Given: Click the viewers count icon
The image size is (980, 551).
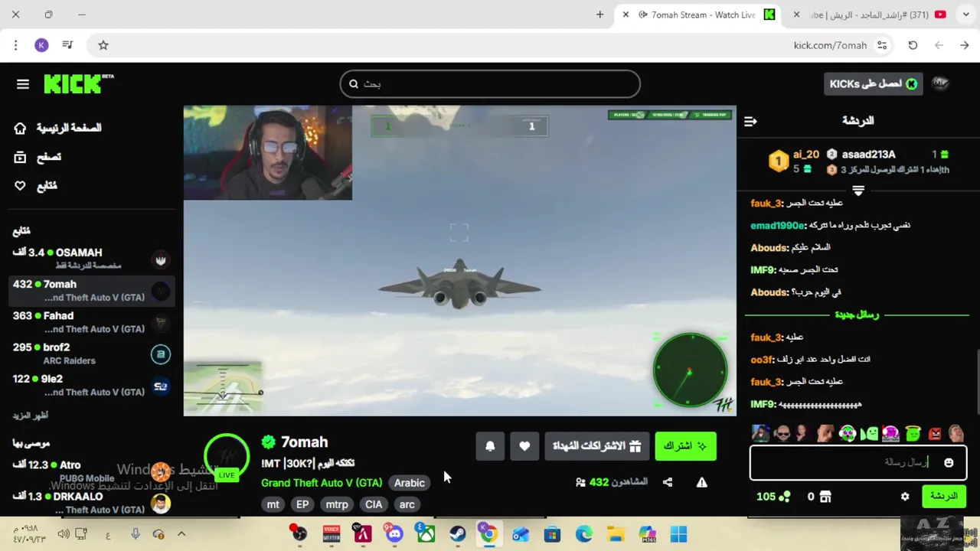Looking at the screenshot, I should pyautogui.click(x=580, y=482).
